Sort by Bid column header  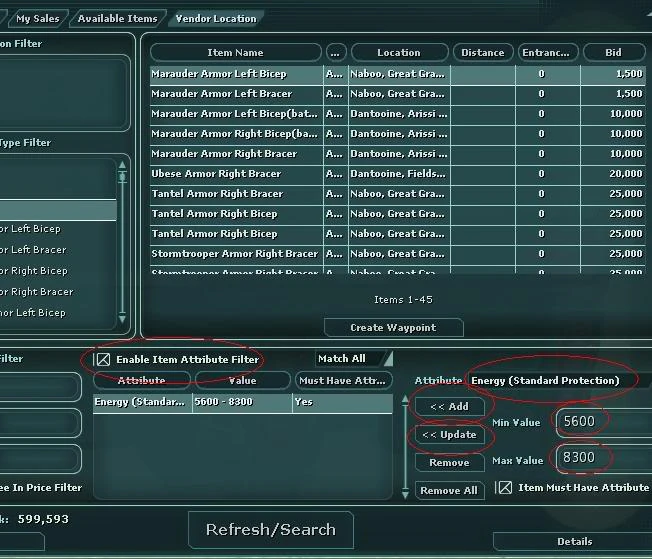pyautogui.click(x=614, y=53)
